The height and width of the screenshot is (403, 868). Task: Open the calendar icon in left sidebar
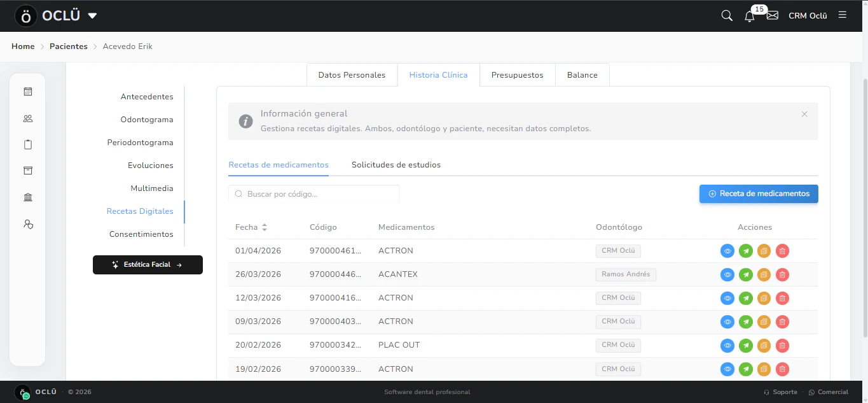[28, 92]
